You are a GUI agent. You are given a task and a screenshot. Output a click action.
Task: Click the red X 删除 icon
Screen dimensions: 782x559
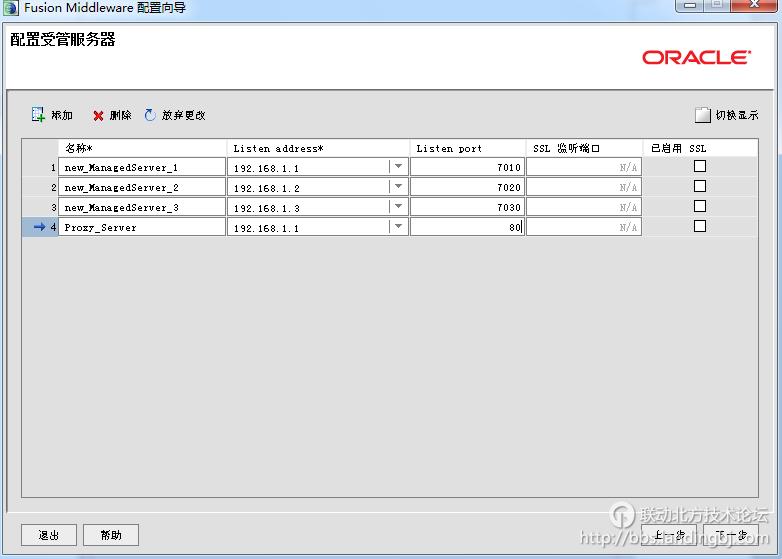pos(98,116)
